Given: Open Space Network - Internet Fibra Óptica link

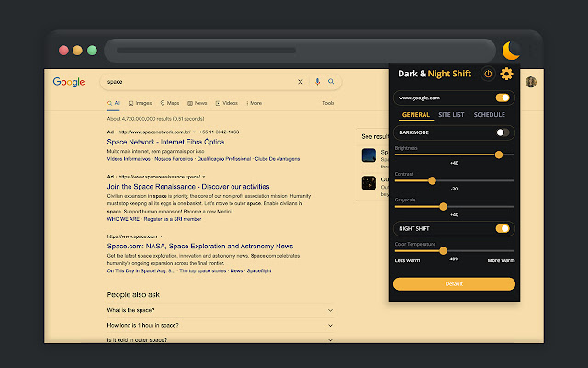Looking at the screenshot, I should (165, 142).
